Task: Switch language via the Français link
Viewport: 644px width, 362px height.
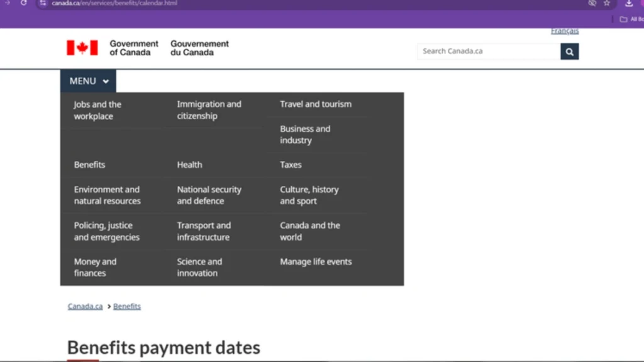Action: click(564, 31)
